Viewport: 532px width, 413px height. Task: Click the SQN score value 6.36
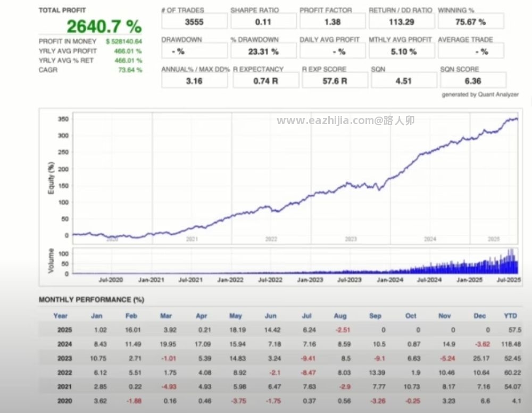473,81
